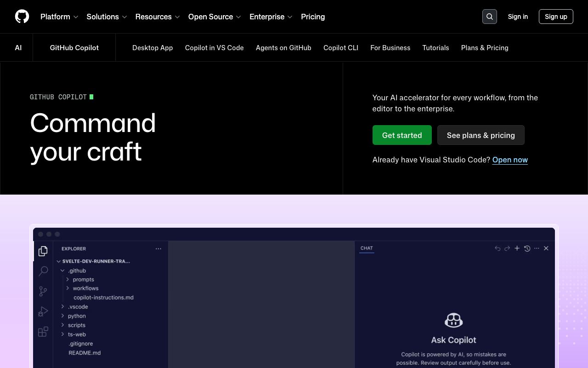Open the Desktop App tab
Viewport: 588px width, 368px height.
153,48
